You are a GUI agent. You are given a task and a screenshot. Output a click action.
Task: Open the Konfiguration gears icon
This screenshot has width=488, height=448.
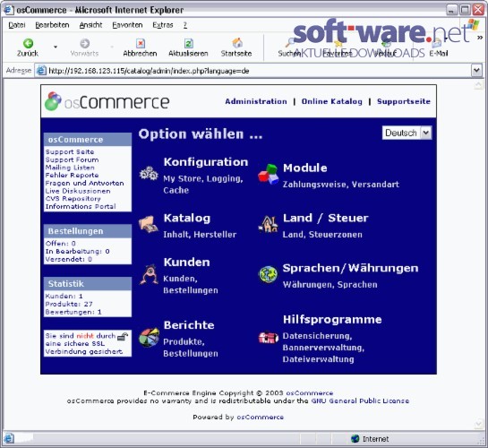(149, 173)
